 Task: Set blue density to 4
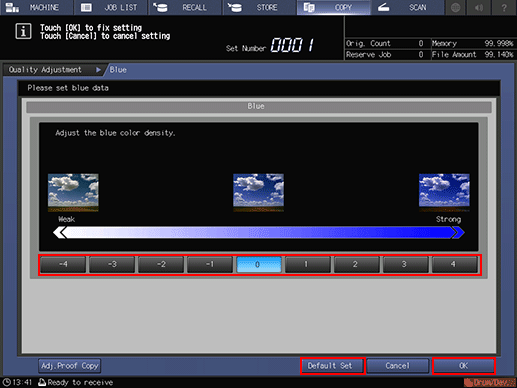[x=455, y=264]
